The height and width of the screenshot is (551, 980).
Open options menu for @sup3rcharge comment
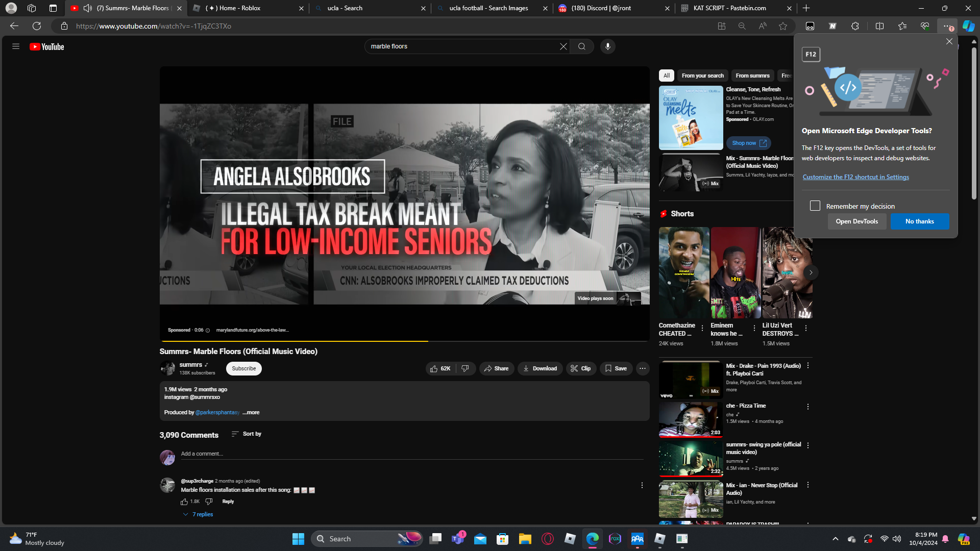[642, 485]
